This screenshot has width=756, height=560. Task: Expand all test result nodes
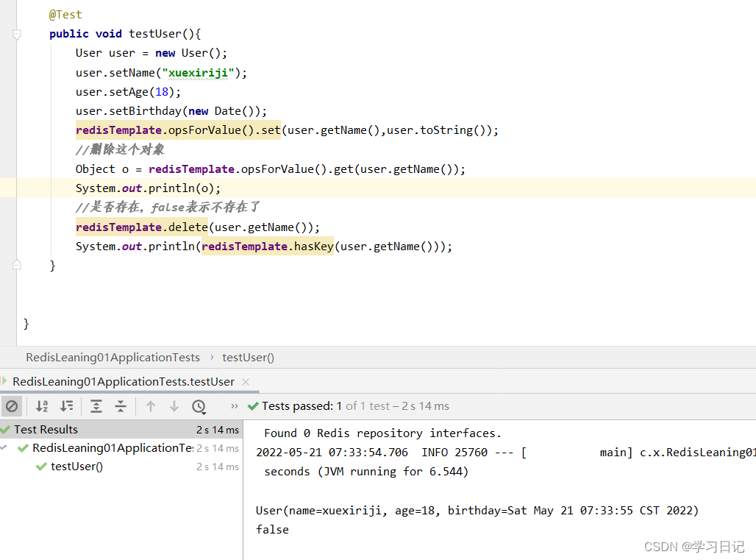coord(96,406)
